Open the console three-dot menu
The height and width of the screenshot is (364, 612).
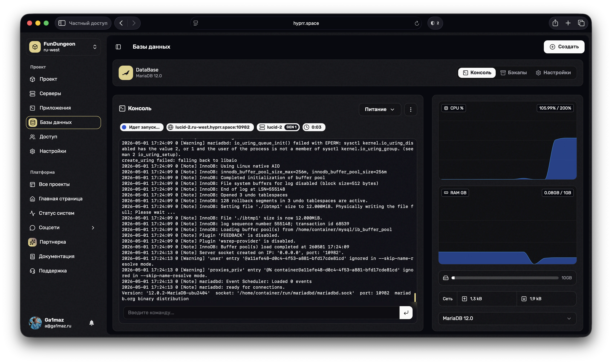pyautogui.click(x=411, y=109)
